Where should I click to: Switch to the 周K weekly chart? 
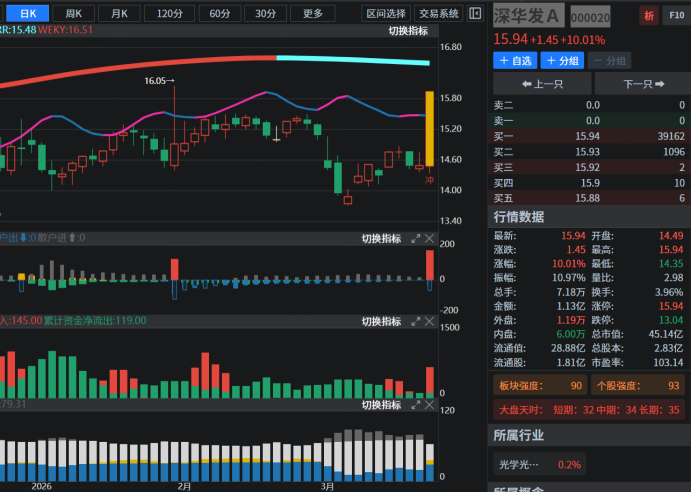pyautogui.click(x=73, y=13)
